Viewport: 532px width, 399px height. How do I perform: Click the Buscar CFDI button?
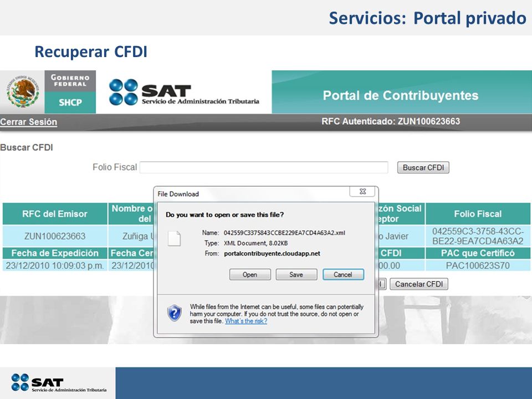pyautogui.click(x=423, y=167)
